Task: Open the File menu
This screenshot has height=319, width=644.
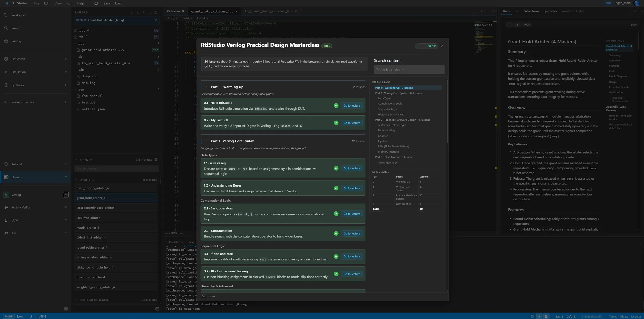Action: [x=37, y=3]
